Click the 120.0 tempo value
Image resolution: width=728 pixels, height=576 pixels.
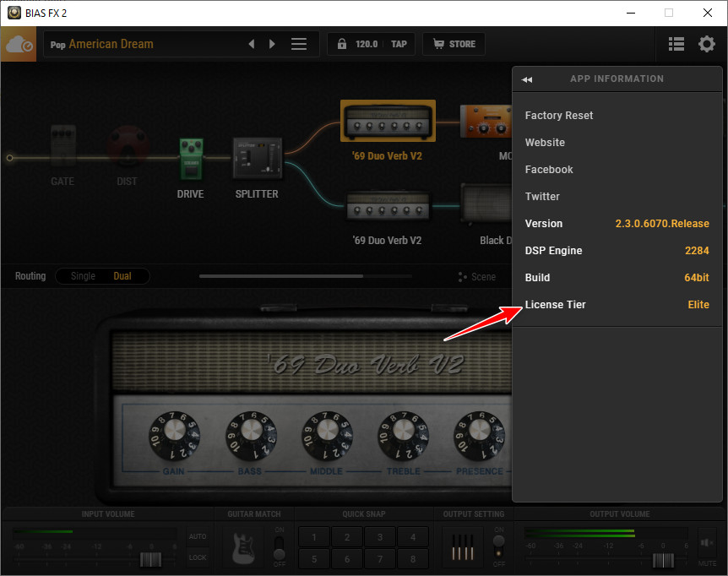[367, 44]
